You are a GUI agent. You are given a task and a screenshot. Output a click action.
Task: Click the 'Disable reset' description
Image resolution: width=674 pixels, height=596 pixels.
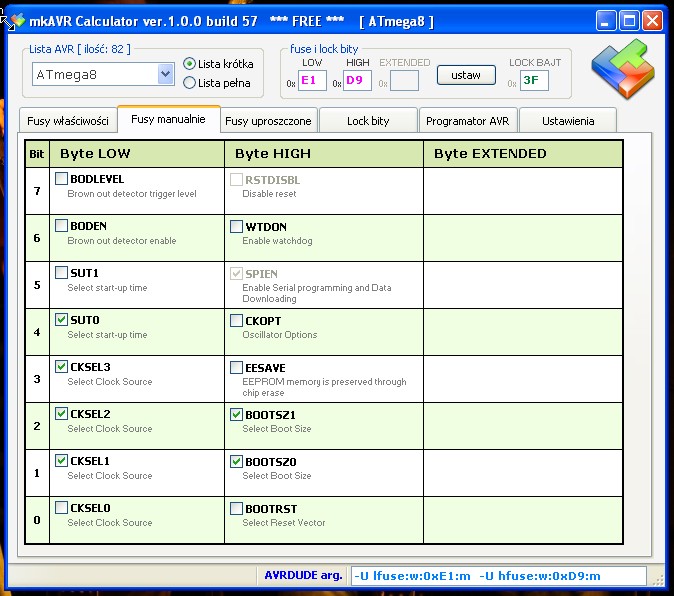click(x=269, y=194)
